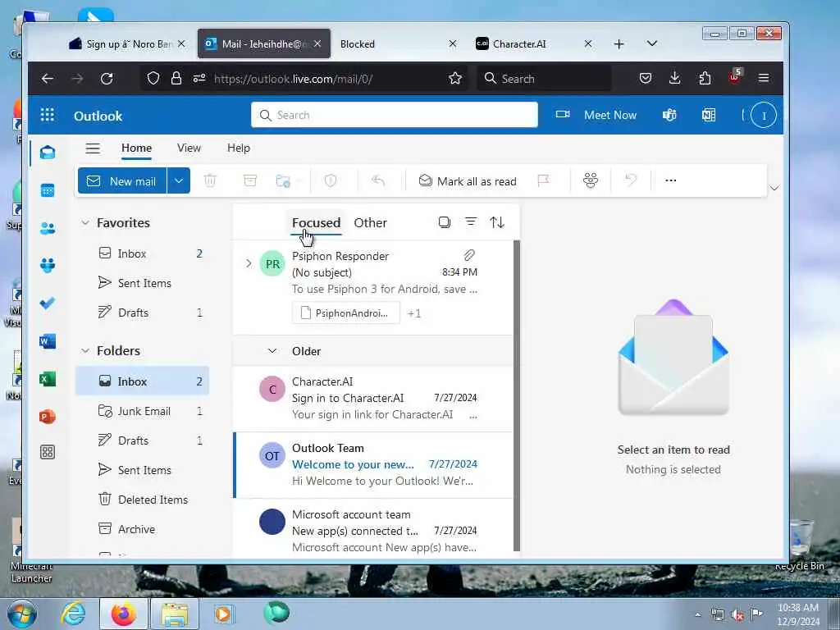Click the Undo icon in ribbon
The height and width of the screenshot is (630, 840).
[x=631, y=180]
